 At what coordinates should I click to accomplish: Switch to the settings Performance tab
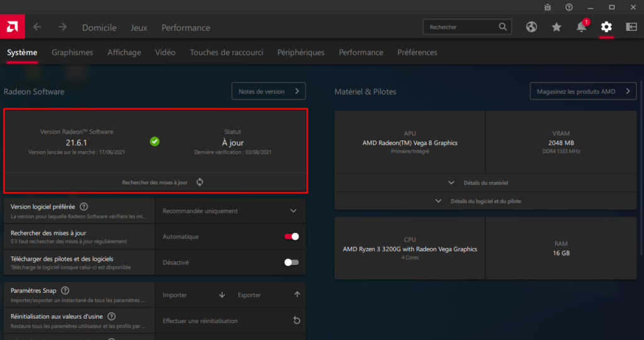click(x=361, y=52)
